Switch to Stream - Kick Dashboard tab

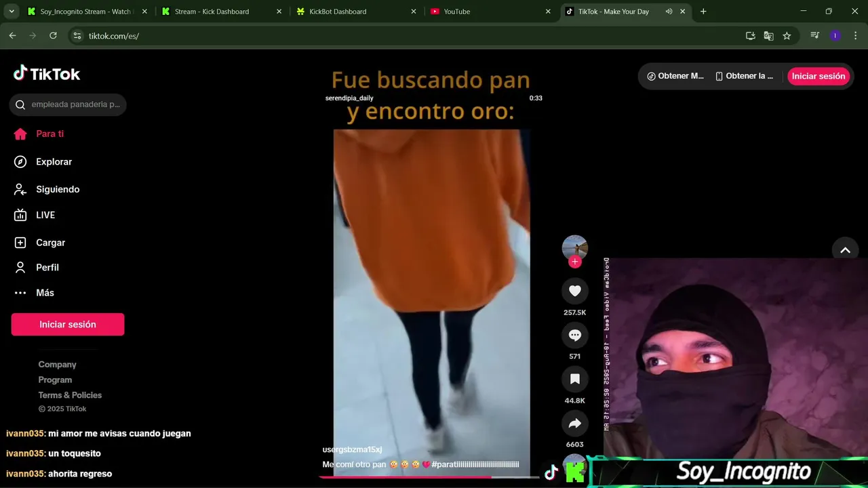[x=212, y=12]
